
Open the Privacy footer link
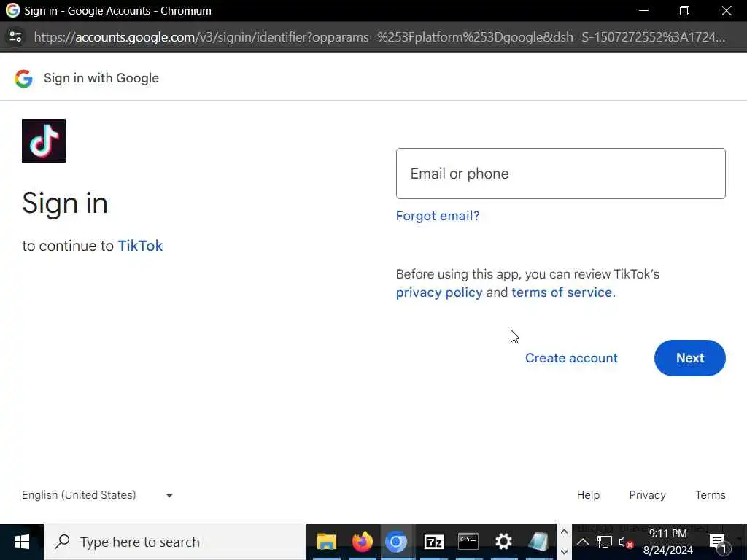[x=647, y=495]
